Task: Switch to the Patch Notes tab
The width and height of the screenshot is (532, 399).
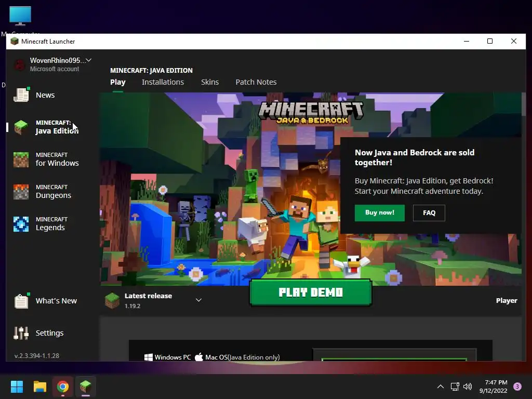Action: pyautogui.click(x=256, y=82)
